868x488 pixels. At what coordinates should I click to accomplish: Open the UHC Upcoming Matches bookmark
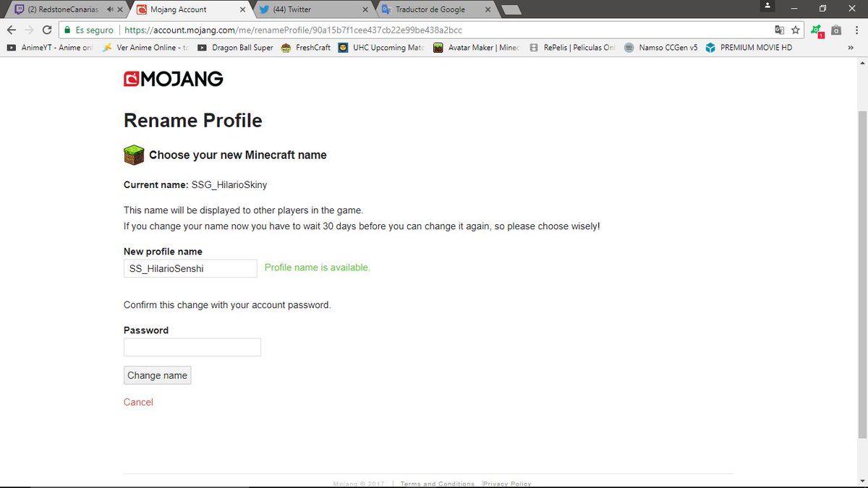tap(381, 48)
